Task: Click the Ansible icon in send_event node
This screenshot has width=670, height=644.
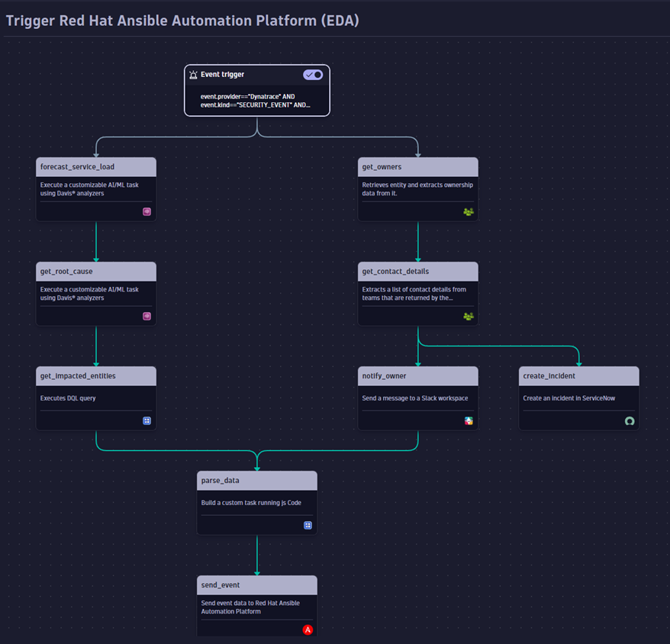Action: coord(308,630)
